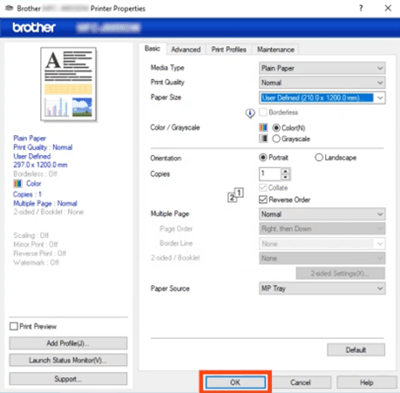
Task: Click the question mark help icon in title bar
Action: [361, 8]
